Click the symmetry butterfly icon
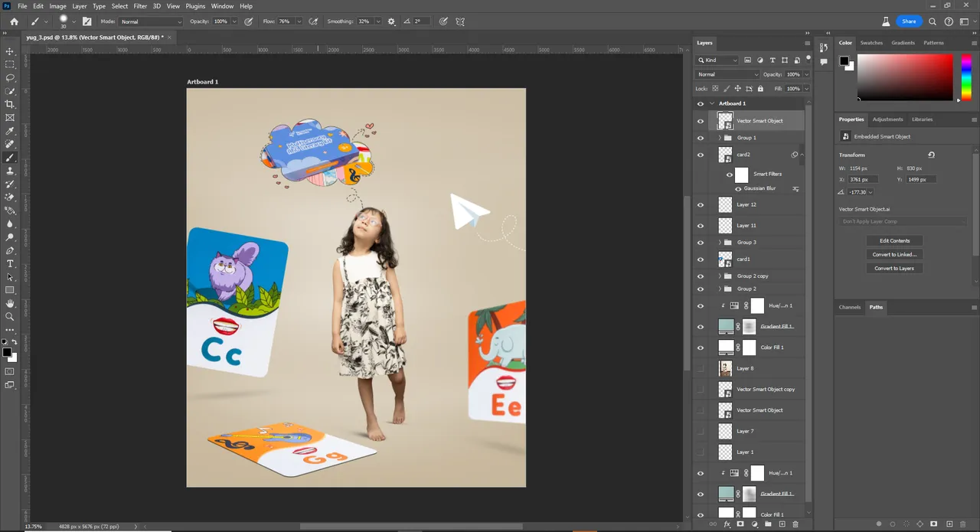980x532 pixels. [x=461, y=21]
